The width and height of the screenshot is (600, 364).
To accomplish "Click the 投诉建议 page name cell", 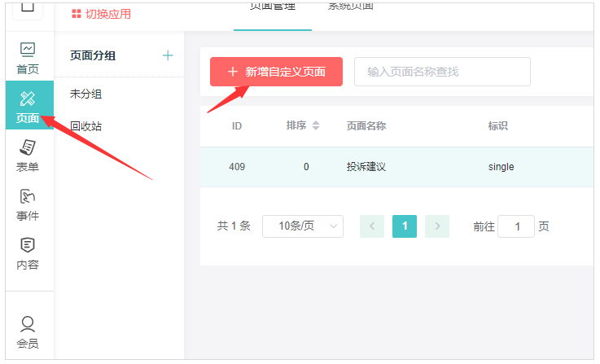I will coord(366,167).
